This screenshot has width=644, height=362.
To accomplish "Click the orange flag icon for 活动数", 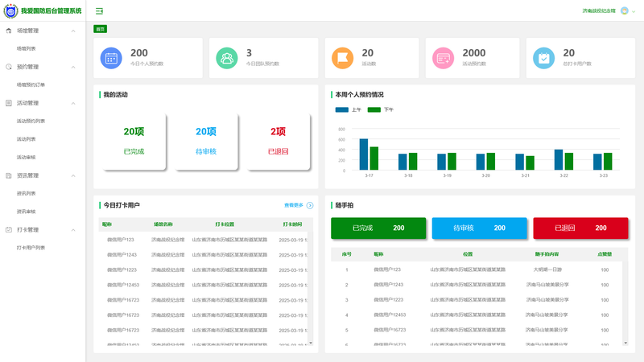I will [343, 58].
